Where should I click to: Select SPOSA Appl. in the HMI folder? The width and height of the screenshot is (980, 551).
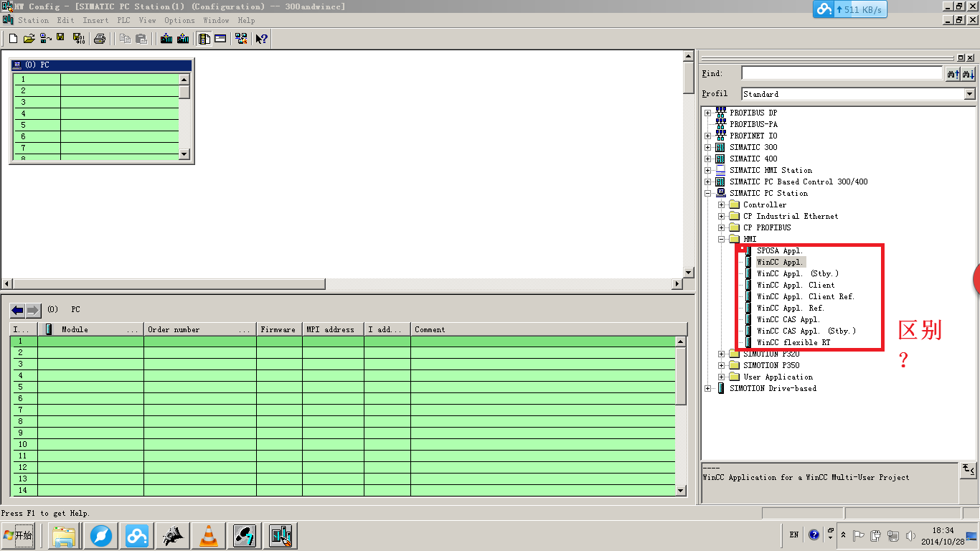pos(779,250)
